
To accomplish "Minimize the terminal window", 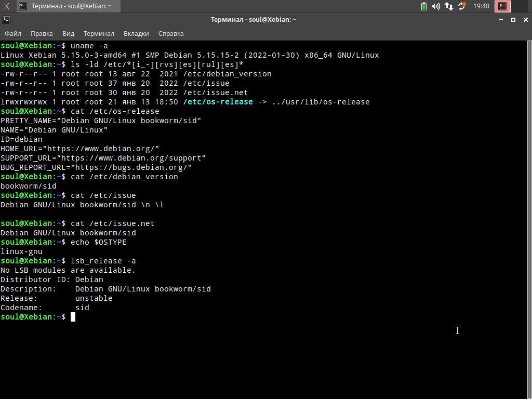I will pyautogui.click(x=501, y=20).
